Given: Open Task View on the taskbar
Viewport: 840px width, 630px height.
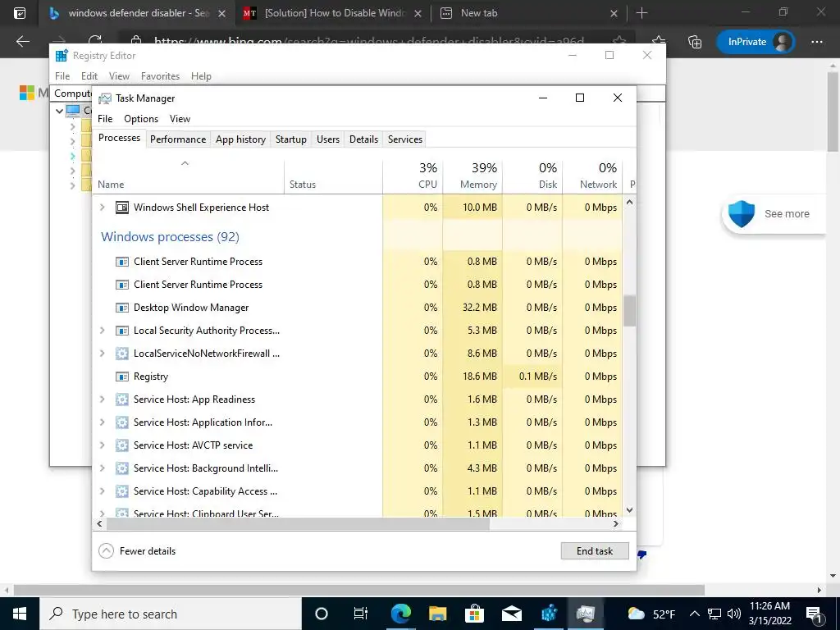Looking at the screenshot, I should pos(361,614).
